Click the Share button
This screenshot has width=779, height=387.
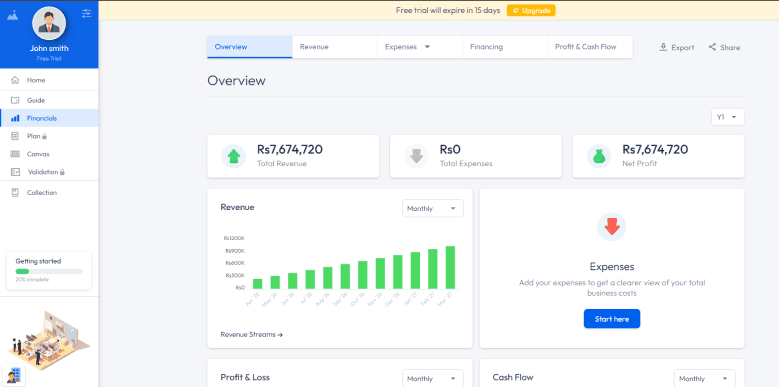724,47
